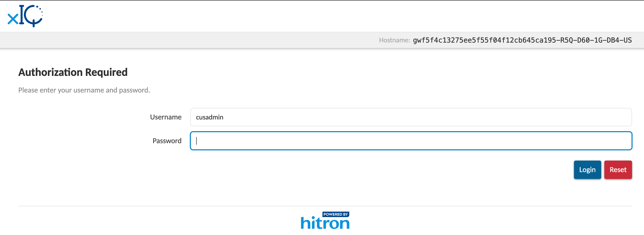Click the Hostname label text
Image resolution: width=644 pixels, height=235 pixels.
click(x=394, y=40)
